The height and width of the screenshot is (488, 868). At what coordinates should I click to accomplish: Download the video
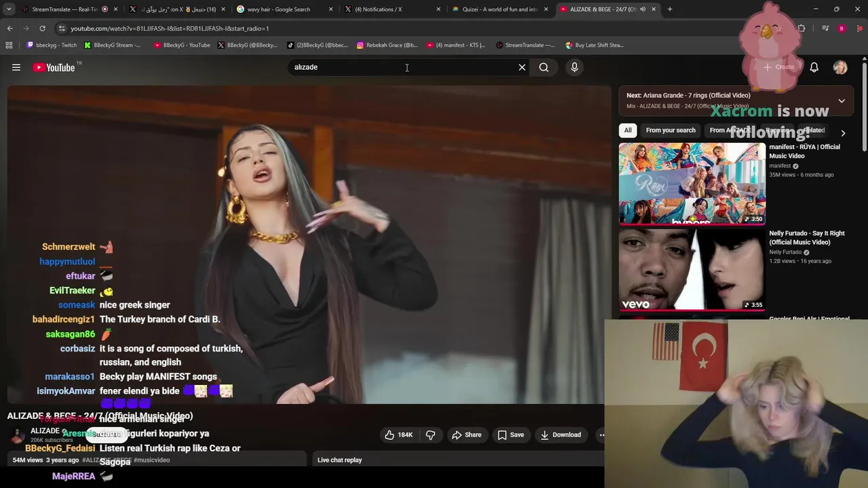coord(561,434)
